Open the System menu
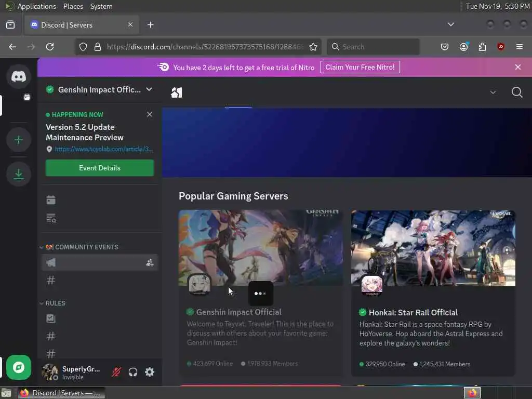The image size is (532, 399). (101, 6)
